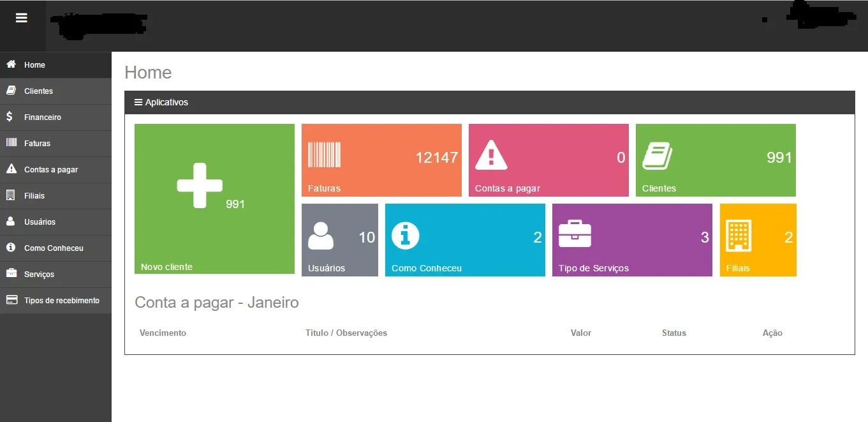
Task: Click the Titulo / Observações column header
Action: 346,333
